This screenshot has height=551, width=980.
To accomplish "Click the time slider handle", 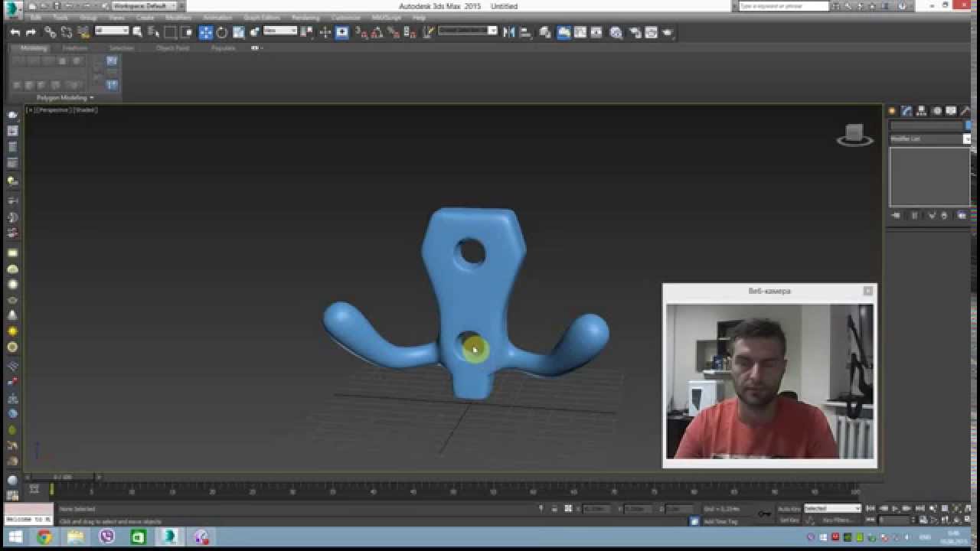I will click(63, 477).
